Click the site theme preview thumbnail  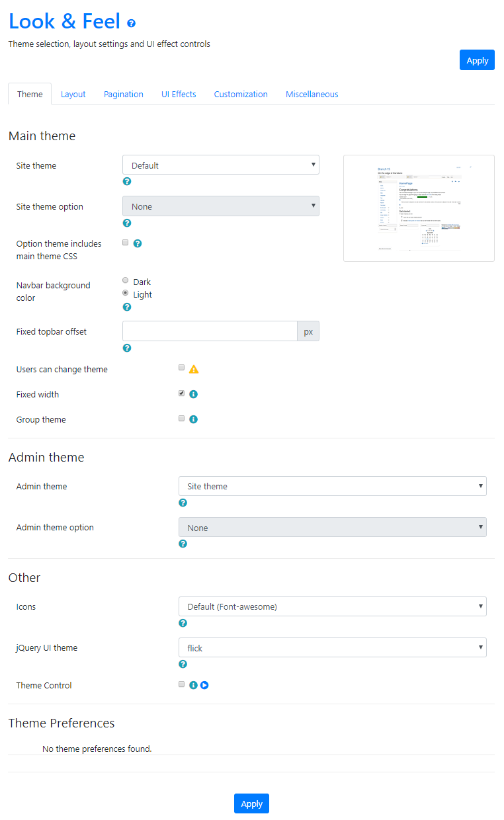(419, 208)
